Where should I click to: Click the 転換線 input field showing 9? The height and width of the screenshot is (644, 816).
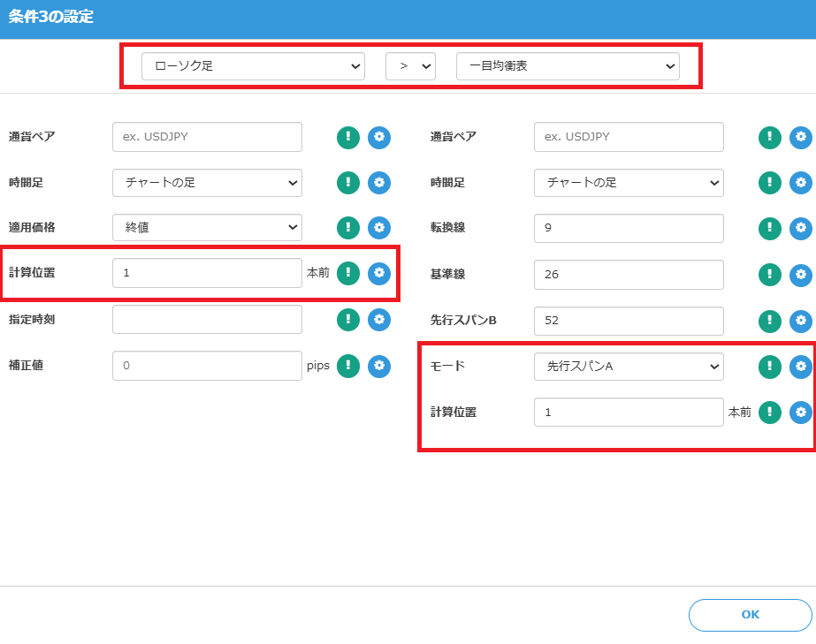pyautogui.click(x=629, y=228)
